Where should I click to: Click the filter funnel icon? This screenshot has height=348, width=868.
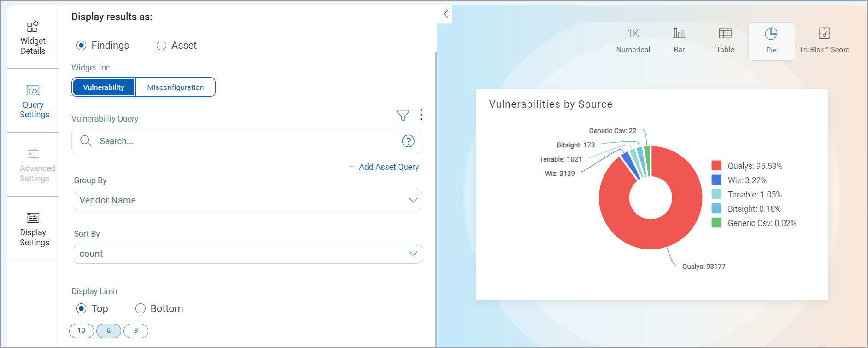pyautogui.click(x=403, y=116)
